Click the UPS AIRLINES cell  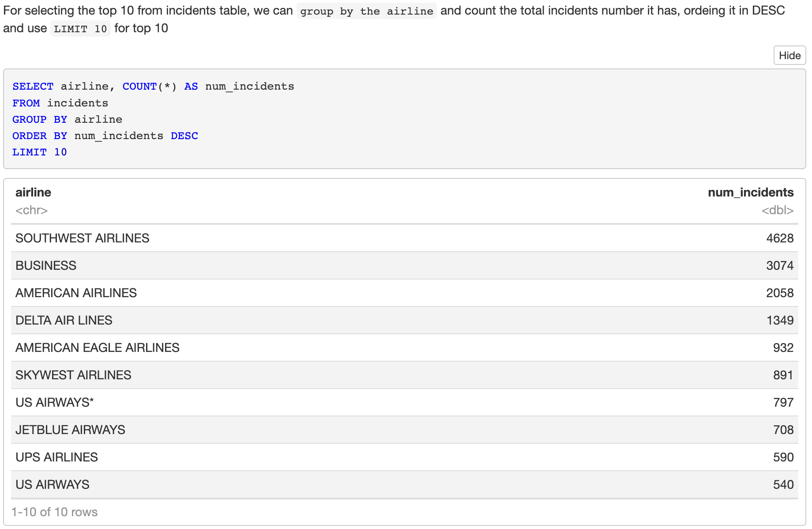click(56, 457)
